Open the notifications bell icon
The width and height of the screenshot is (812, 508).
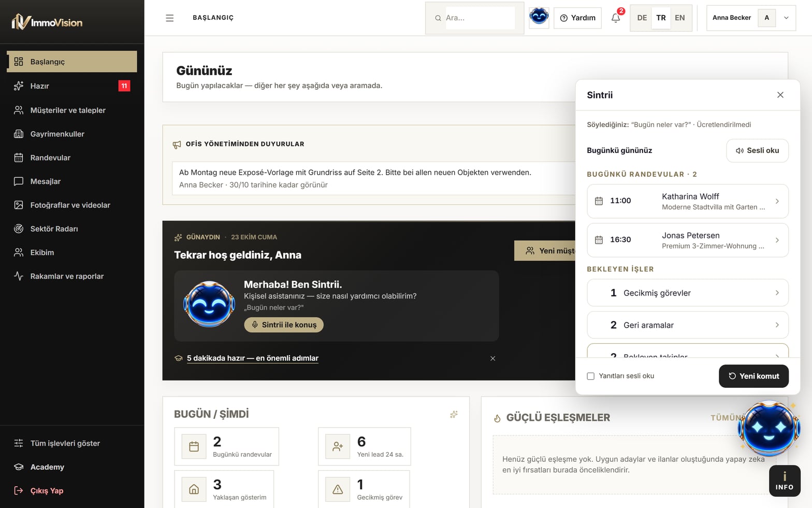pos(616,18)
